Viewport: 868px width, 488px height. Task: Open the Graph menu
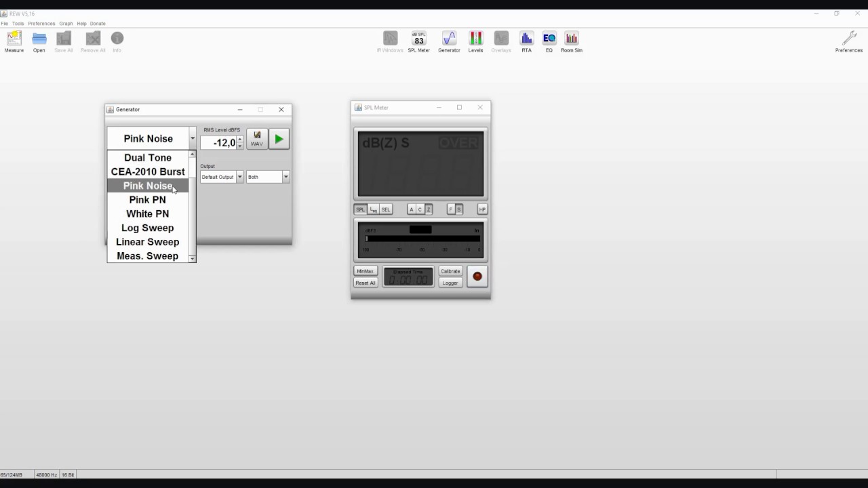point(66,24)
